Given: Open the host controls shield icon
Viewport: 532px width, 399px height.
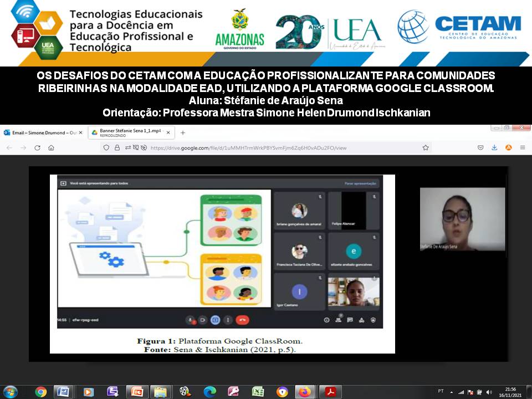Looking at the screenshot, I should click(x=373, y=320).
